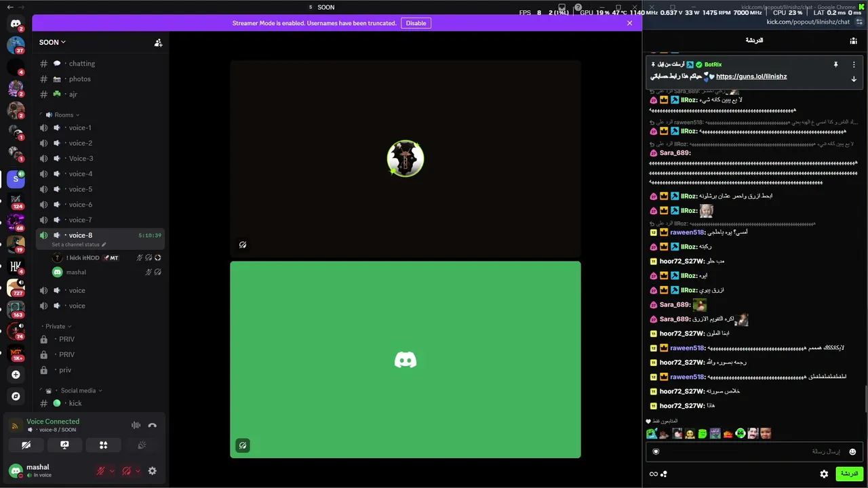The image size is (868, 488).
Task: Open noise suppression waveform icon
Action: pos(136,425)
